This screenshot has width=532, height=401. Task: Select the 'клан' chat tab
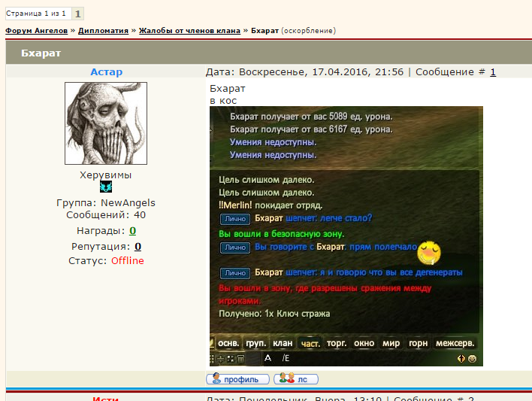283,343
